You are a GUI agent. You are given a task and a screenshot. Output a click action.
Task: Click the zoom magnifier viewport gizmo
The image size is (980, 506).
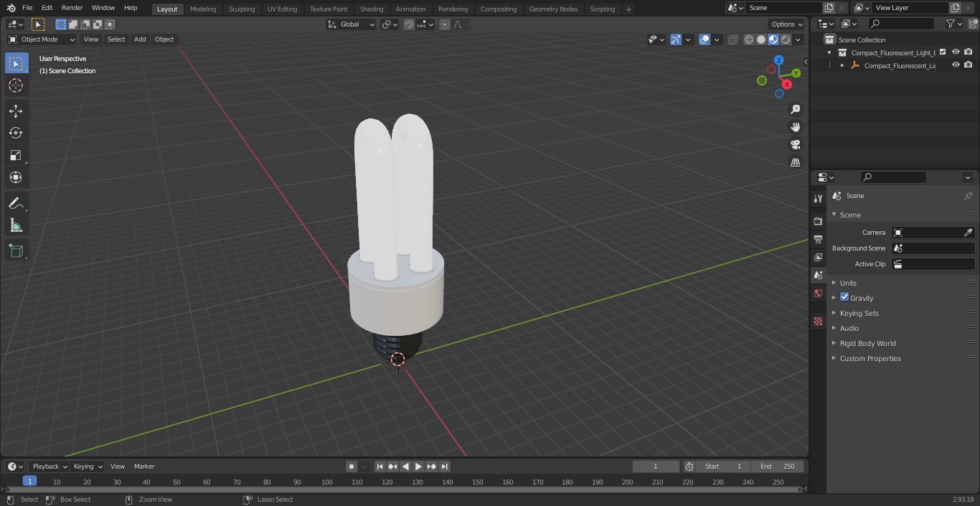click(795, 109)
